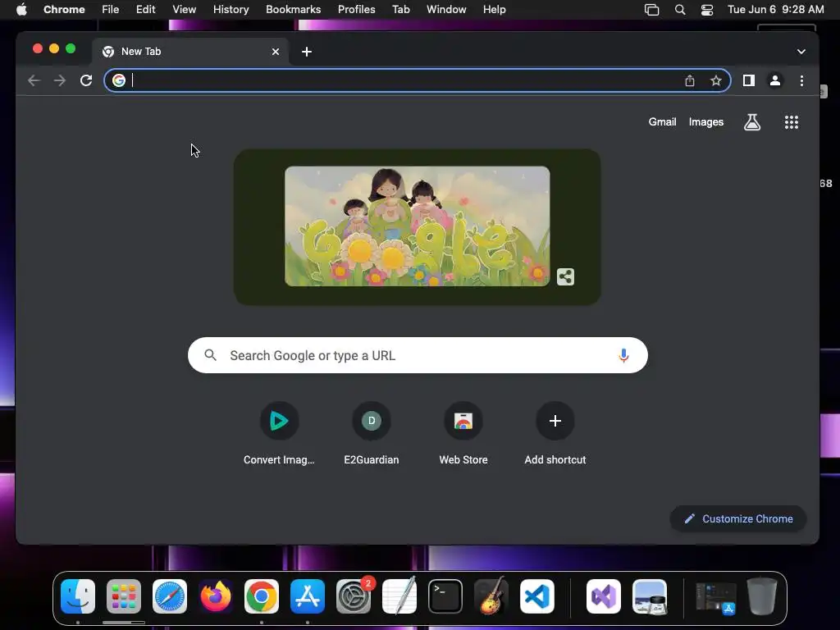The width and height of the screenshot is (840, 630).
Task: Launch Safari from the Dock
Action: 170,596
